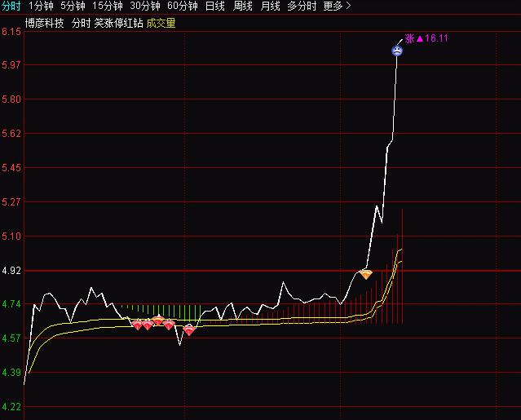Open the 月线 monthly chart

point(270,6)
